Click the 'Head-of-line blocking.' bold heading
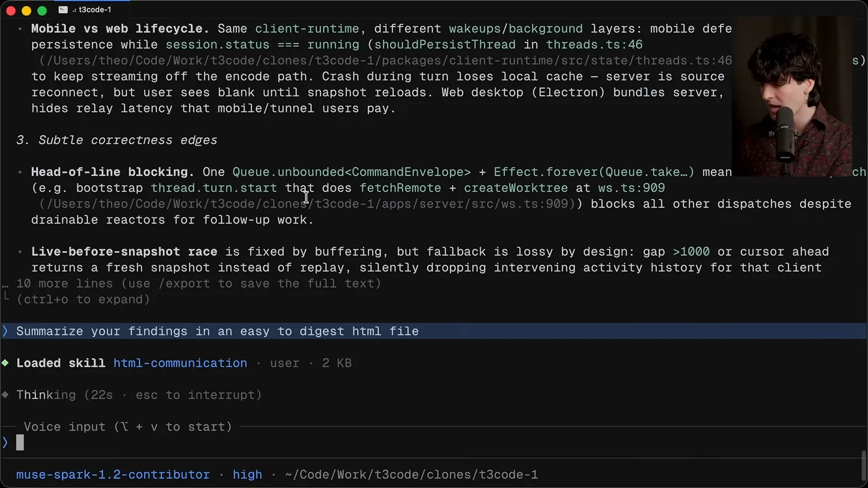This screenshot has height=488, width=868. (x=112, y=172)
